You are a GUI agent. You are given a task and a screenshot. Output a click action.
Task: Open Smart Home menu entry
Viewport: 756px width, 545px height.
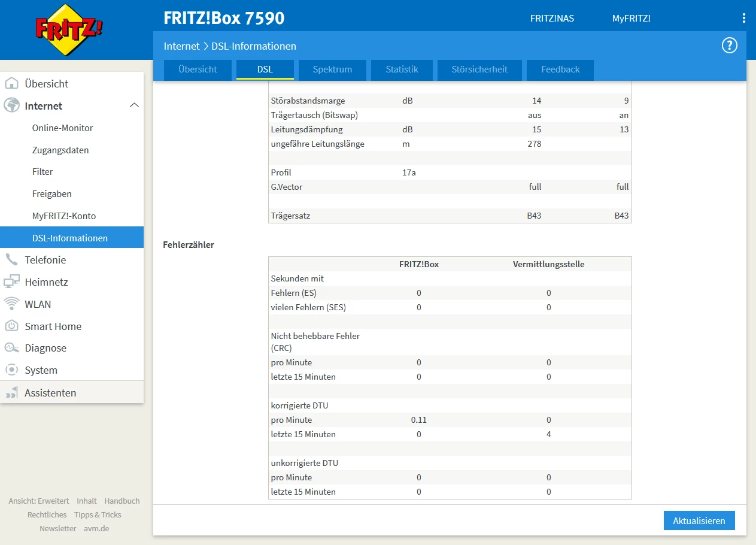coord(53,326)
